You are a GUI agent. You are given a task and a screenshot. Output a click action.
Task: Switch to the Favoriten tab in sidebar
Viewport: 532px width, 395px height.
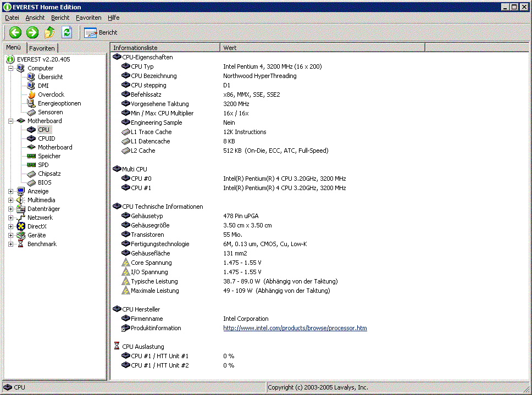(42, 48)
